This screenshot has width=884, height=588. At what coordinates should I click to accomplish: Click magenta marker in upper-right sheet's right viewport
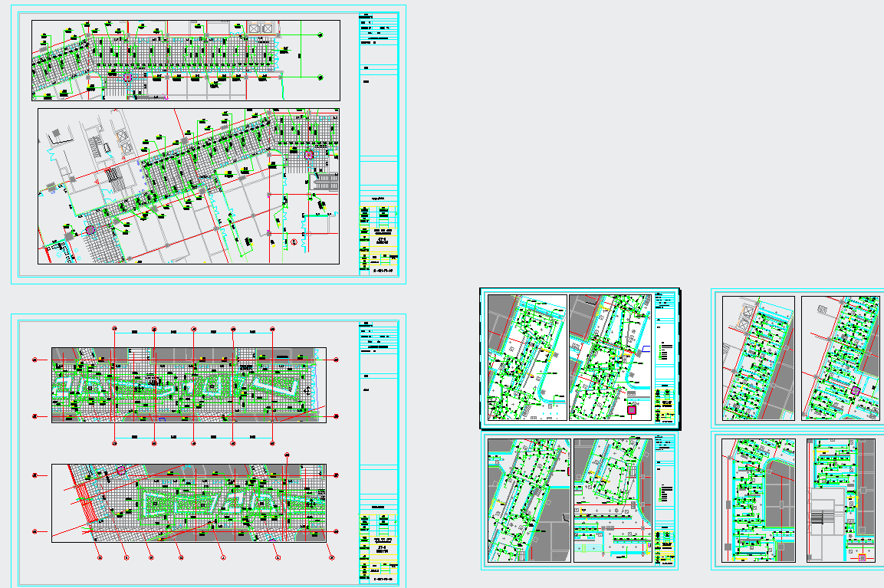855,390
